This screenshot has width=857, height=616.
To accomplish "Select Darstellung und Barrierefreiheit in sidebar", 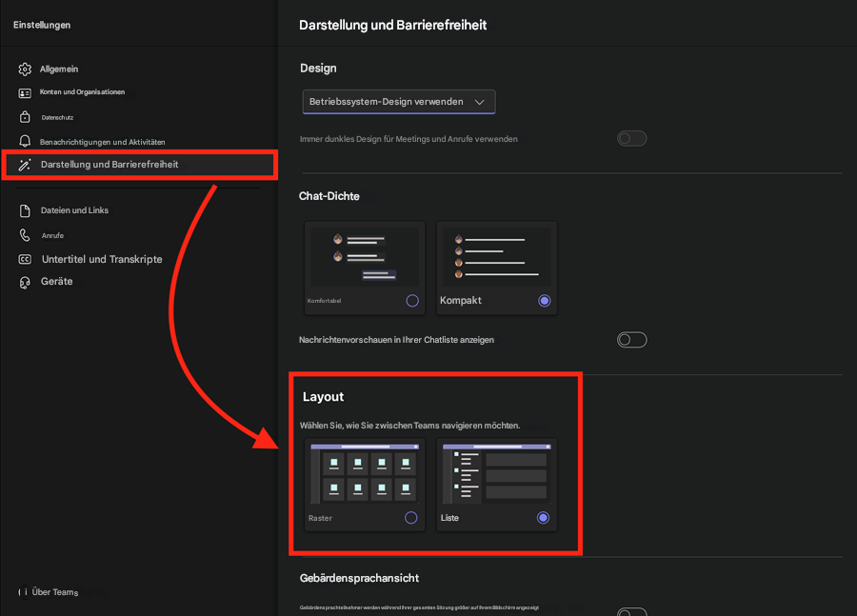I will (x=139, y=165).
